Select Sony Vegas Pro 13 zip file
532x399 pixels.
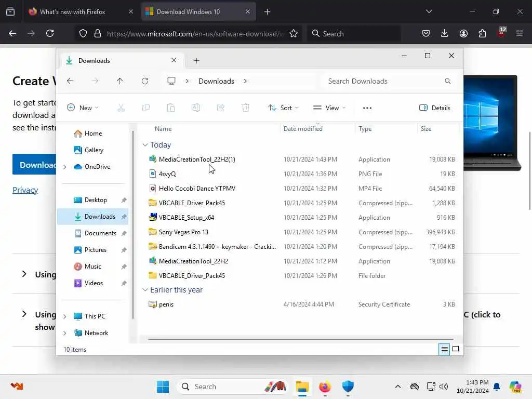coord(183,232)
